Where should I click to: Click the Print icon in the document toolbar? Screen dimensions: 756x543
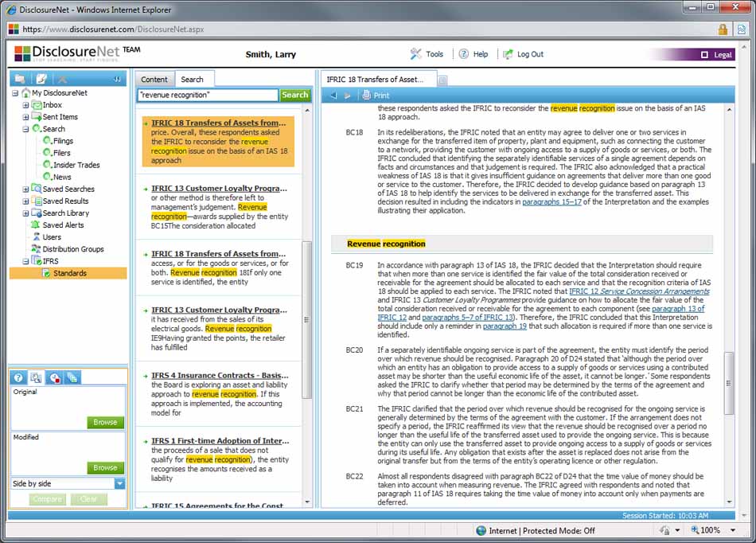pos(366,95)
